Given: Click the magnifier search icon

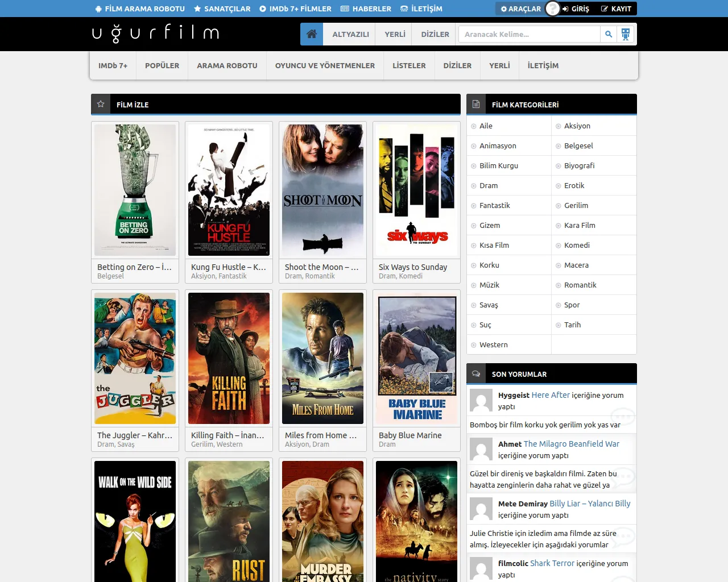Looking at the screenshot, I should (609, 34).
